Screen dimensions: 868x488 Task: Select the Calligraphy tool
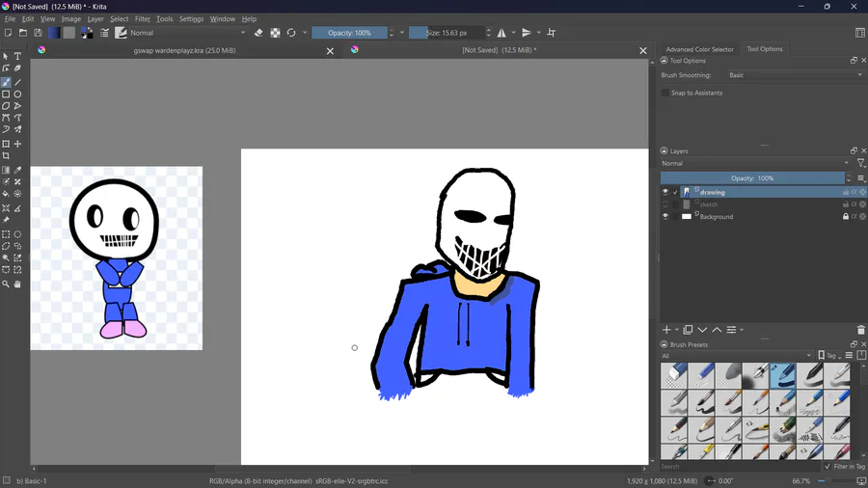pyautogui.click(x=17, y=68)
